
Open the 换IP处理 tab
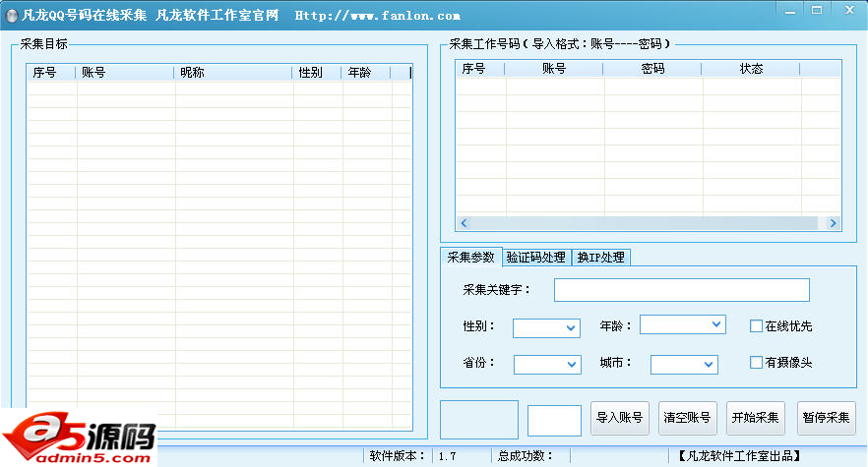point(600,258)
